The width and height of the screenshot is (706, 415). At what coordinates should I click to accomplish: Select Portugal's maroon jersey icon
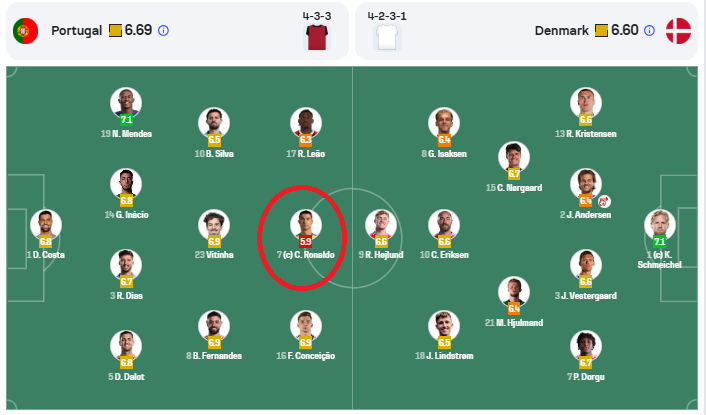317,37
